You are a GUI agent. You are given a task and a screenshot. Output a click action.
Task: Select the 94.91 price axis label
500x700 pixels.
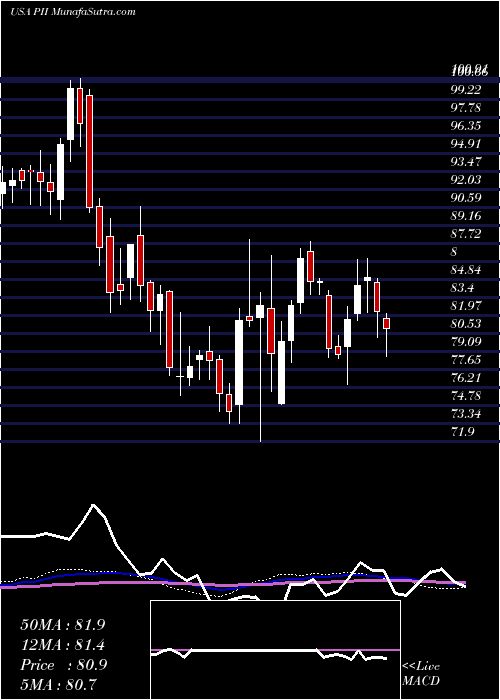(466, 144)
